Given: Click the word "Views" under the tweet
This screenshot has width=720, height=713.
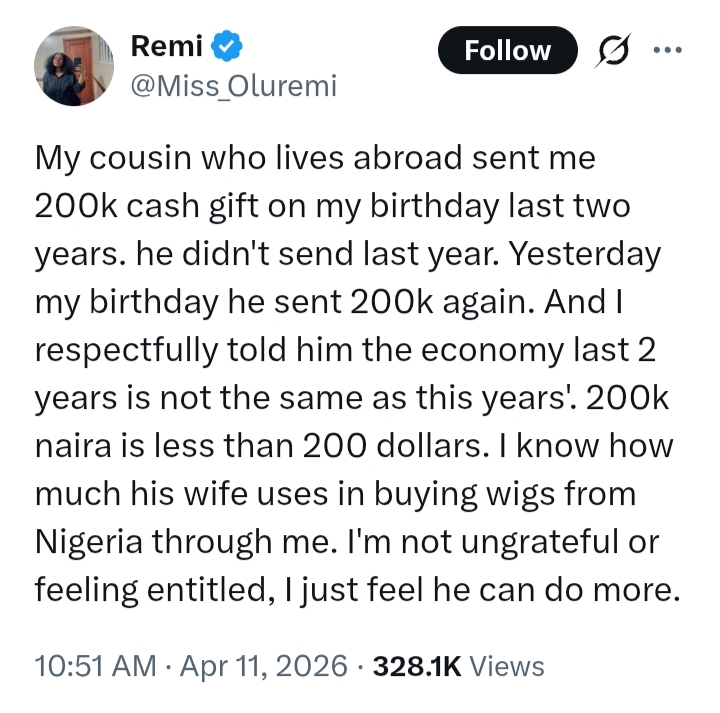Looking at the screenshot, I should [506, 666].
